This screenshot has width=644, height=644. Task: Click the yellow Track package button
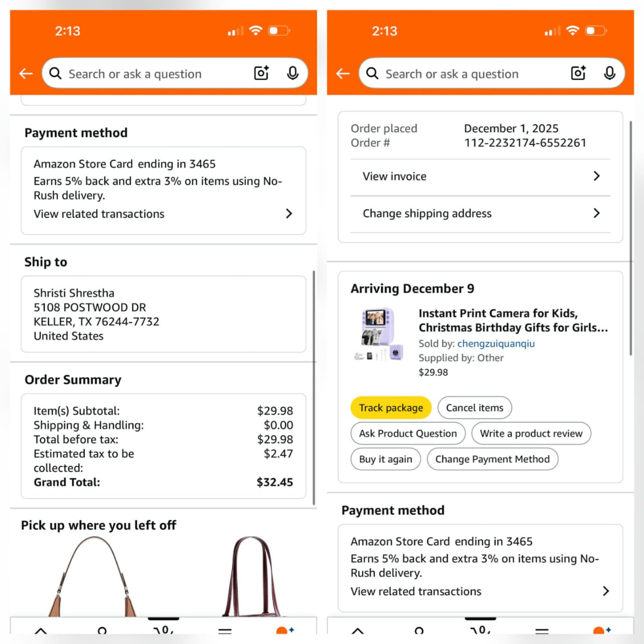pyautogui.click(x=391, y=408)
